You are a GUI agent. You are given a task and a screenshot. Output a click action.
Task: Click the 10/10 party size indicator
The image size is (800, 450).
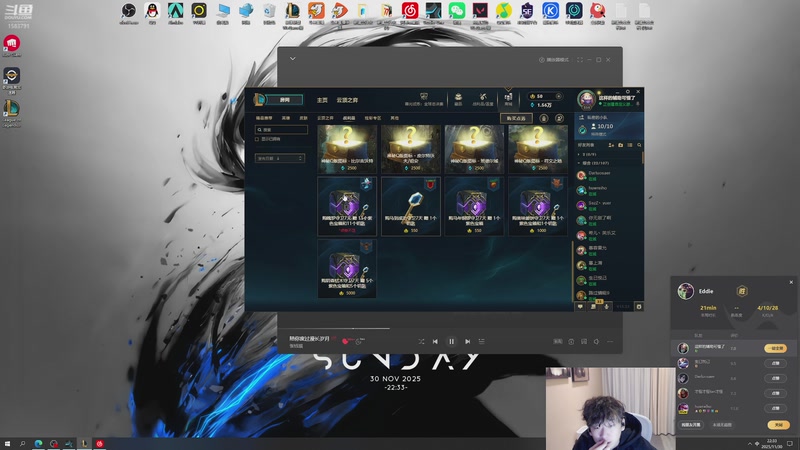point(602,126)
